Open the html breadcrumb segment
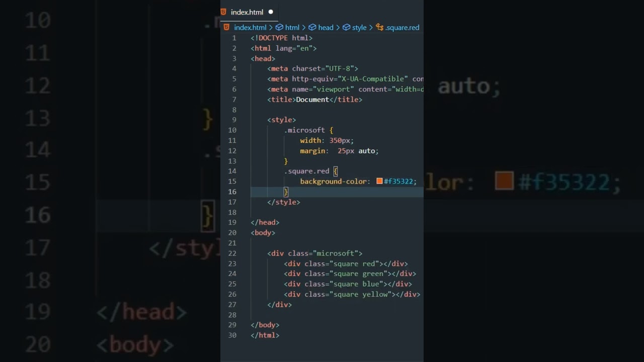Screen dimensions: 644x362 (292, 28)
